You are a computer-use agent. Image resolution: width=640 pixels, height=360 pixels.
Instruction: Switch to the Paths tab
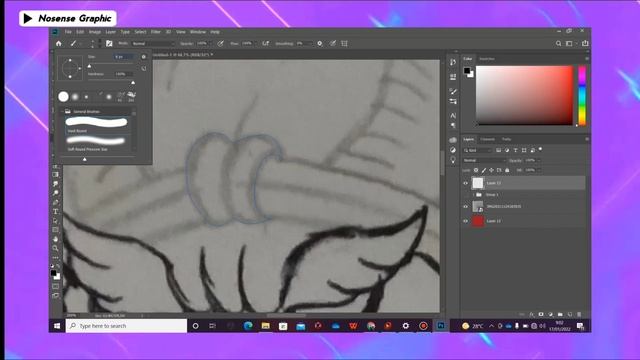point(506,139)
